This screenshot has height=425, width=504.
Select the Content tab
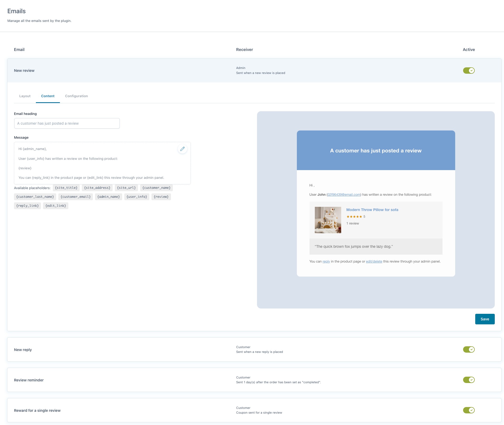click(x=48, y=96)
